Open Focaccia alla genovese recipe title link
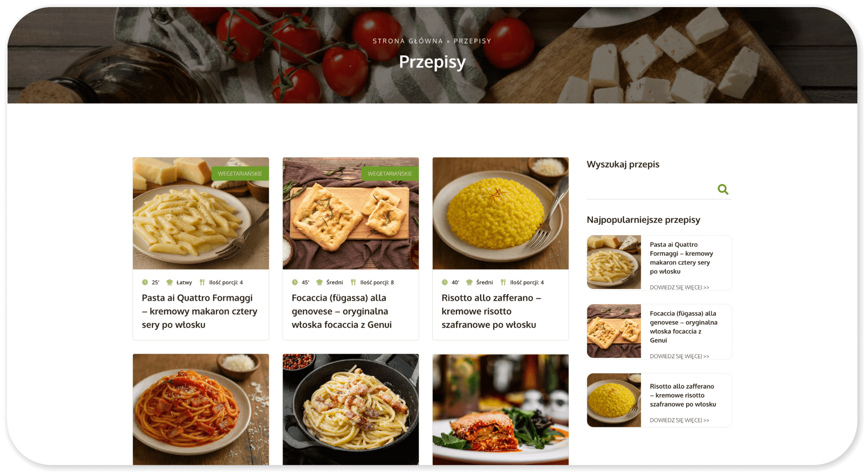The width and height of the screenshot is (868, 476). pos(341,312)
